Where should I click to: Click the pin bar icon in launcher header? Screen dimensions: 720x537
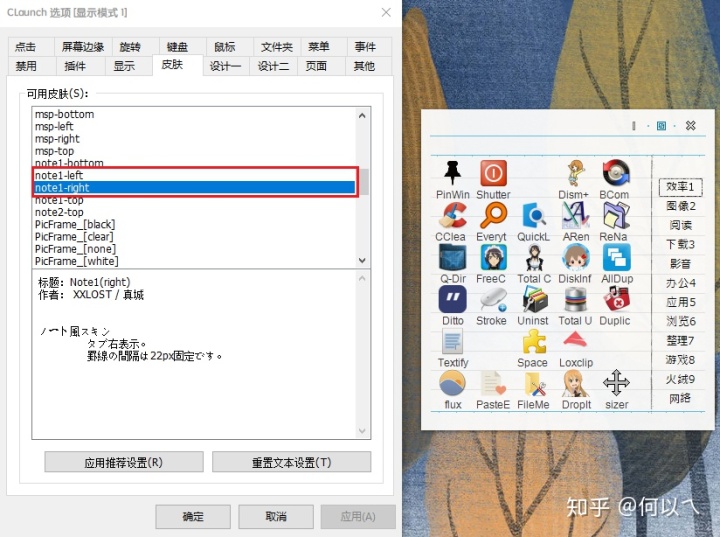(633, 125)
